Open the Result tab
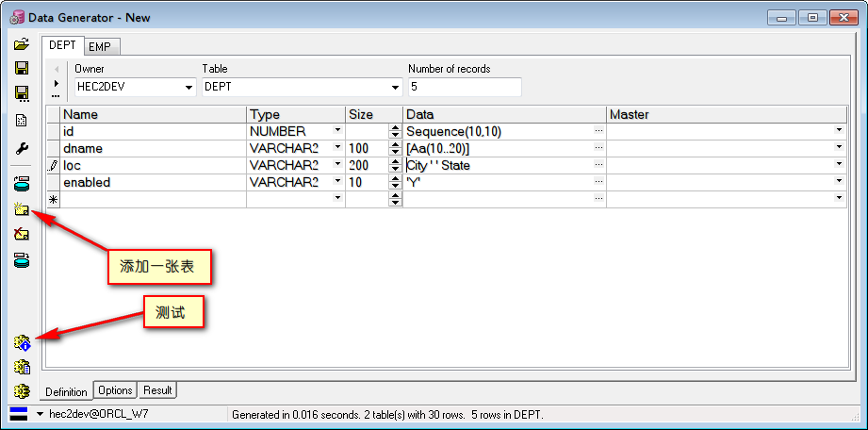 [157, 390]
